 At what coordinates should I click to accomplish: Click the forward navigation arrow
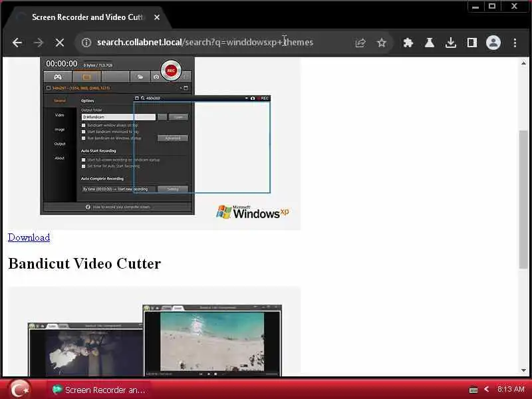point(39,43)
